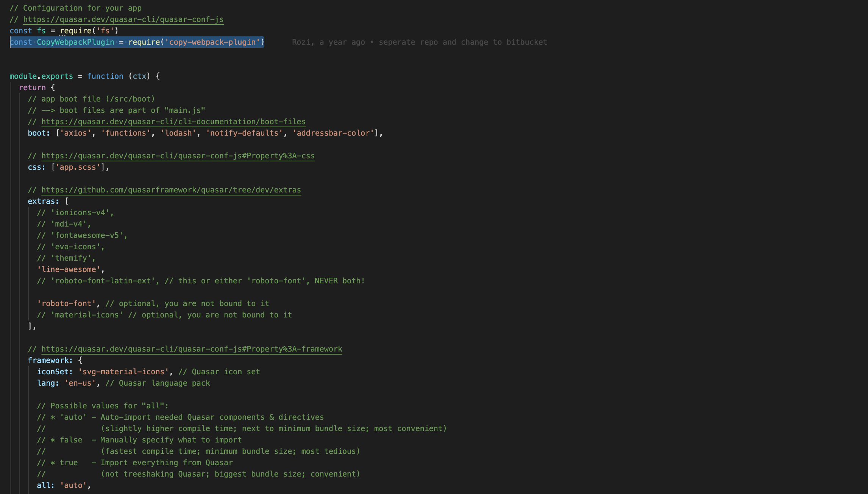Place cursor in 'app.scss' string
868x494 pixels.
[x=77, y=167]
